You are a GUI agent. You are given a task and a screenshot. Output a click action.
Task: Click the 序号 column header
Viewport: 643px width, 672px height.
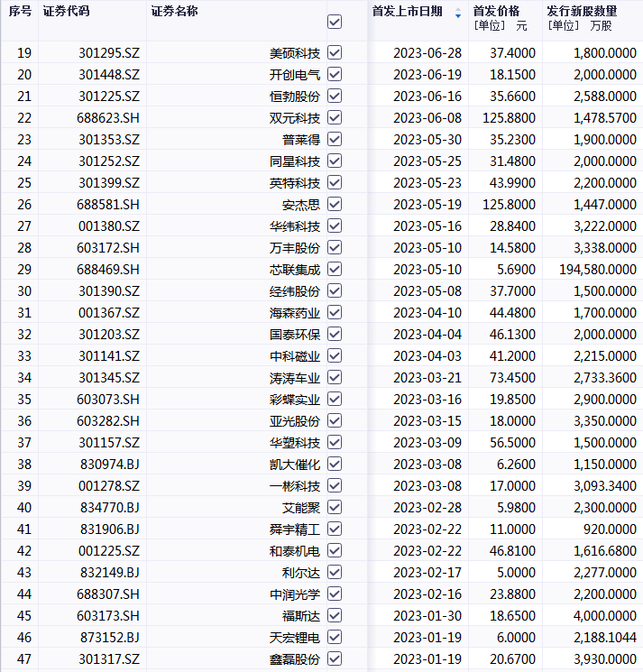pyautogui.click(x=20, y=12)
